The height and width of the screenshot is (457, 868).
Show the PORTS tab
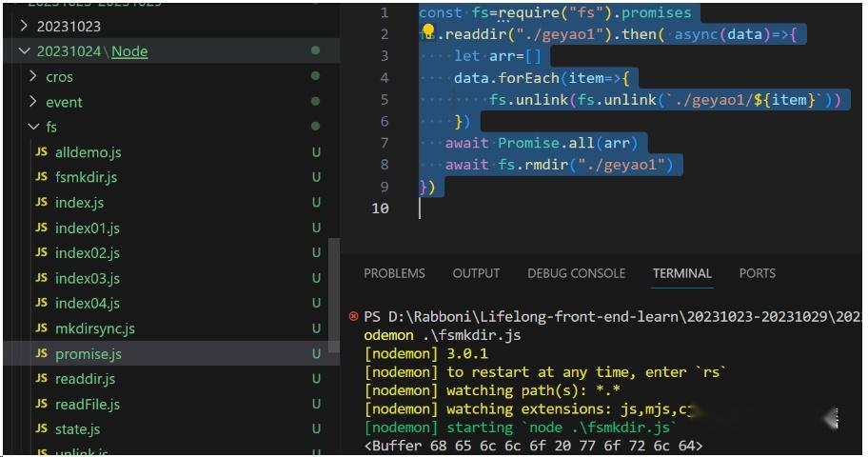pyautogui.click(x=757, y=273)
